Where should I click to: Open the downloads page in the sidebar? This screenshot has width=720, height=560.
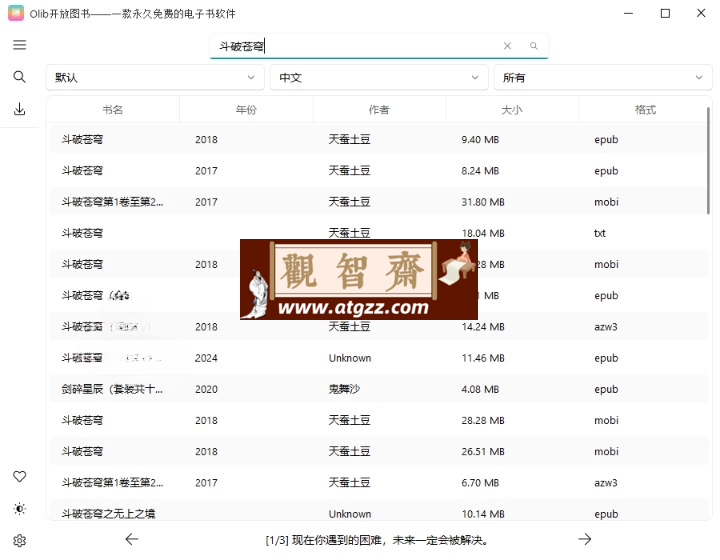tap(19, 109)
